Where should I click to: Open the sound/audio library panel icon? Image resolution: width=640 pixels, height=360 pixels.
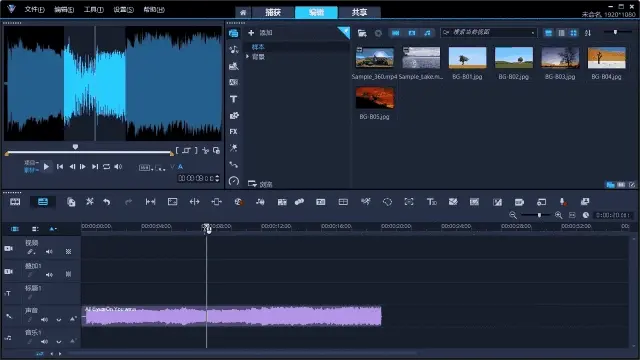(233, 50)
